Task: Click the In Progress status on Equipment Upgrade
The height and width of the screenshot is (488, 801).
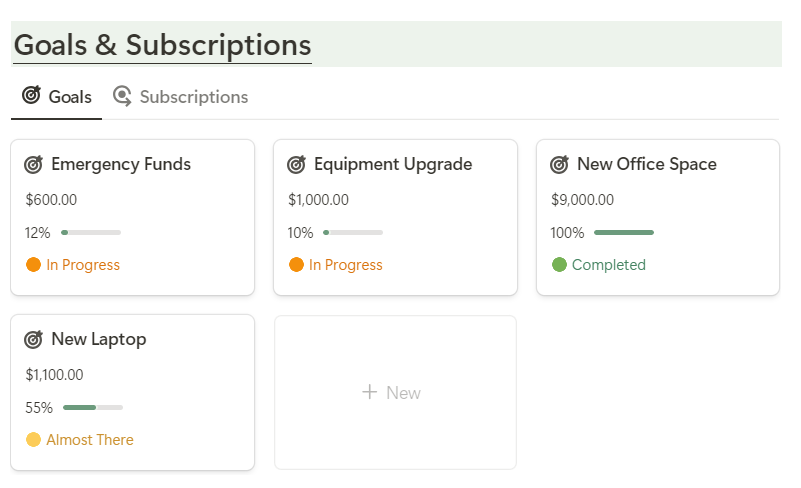Action: [345, 265]
